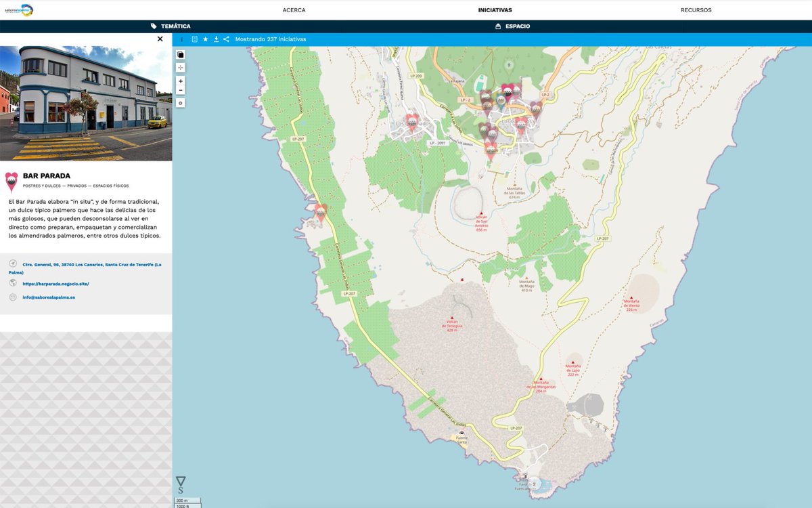Click the info@saborealapalma.es email link
812x508 pixels.
pos(49,297)
